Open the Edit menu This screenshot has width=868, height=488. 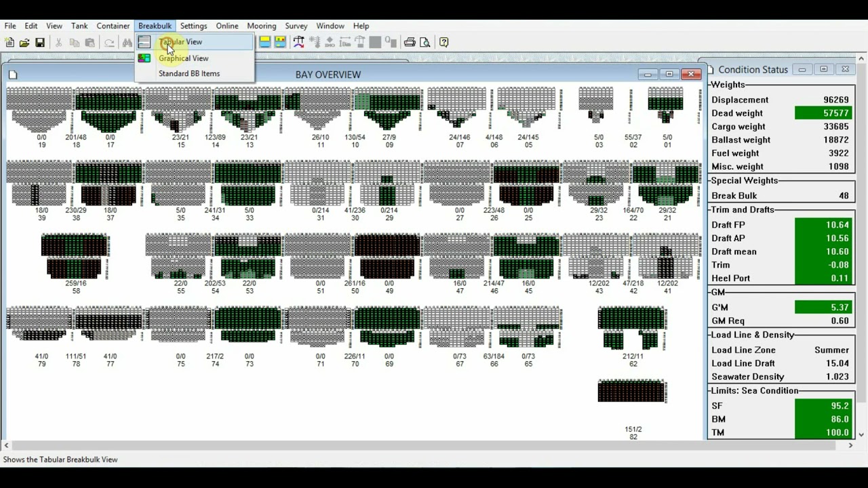click(31, 26)
